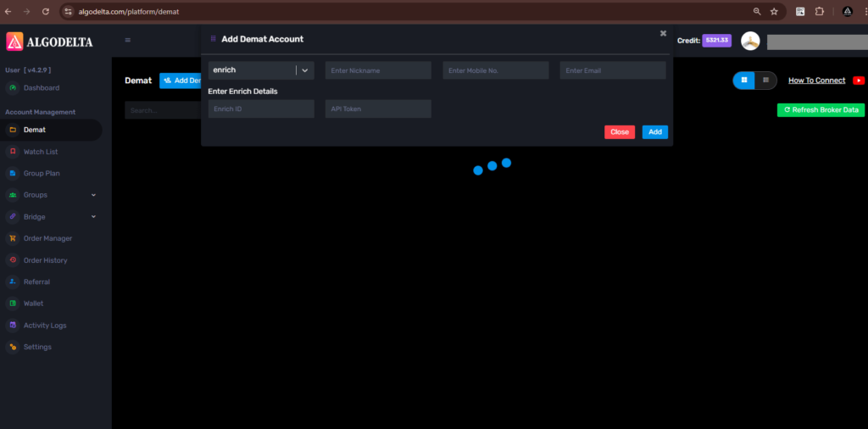Toggle the hamburger menu icon
The width and height of the screenshot is (868, 429).
tap(128, 40)
